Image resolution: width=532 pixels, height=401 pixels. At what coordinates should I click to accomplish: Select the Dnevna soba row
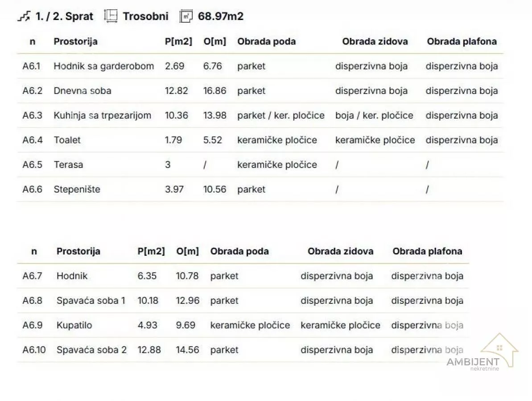click(x=260, y=91)
